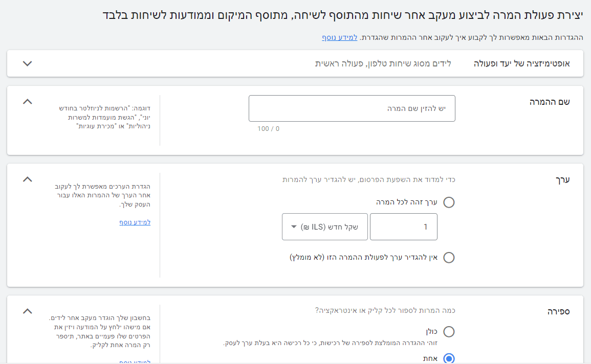Select ערך זהה לכל המרה radio button
The height and width of the screenshot is (364, 591).
449,202
